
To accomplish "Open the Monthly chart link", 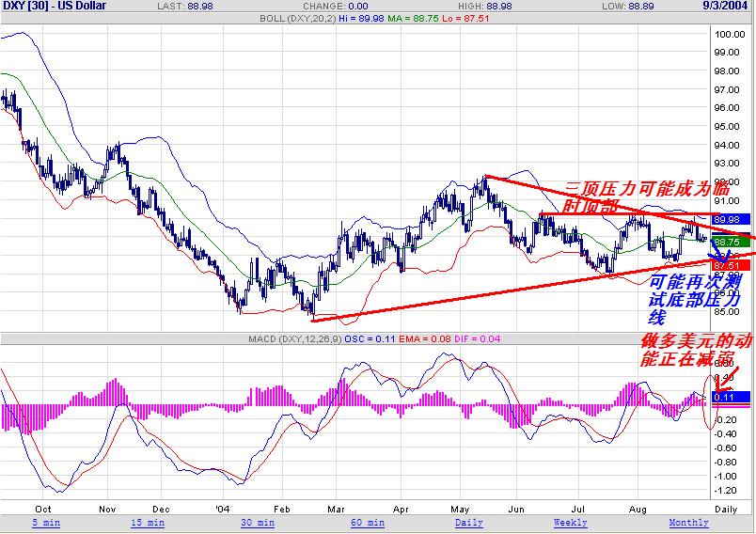I will [688, 523].
